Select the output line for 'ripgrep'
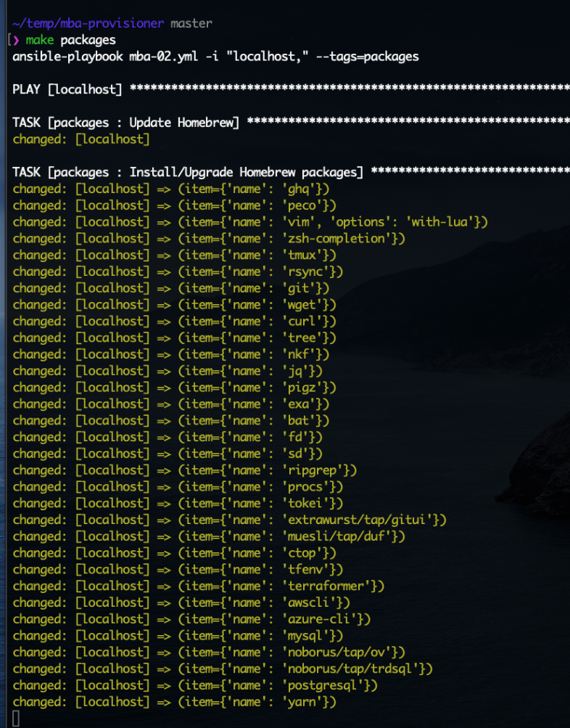 (x=185, y=470)
